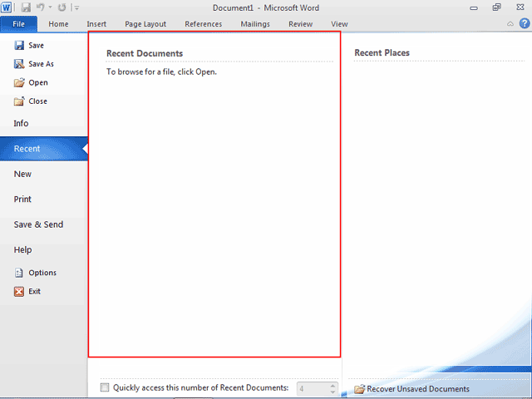Open the Save & Send section

(38, 224)
